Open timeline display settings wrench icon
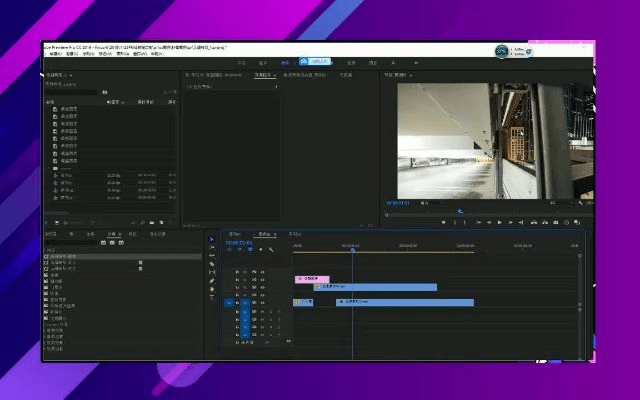The width and height of the screenshot is (640, 400). [x=271, y=249]
